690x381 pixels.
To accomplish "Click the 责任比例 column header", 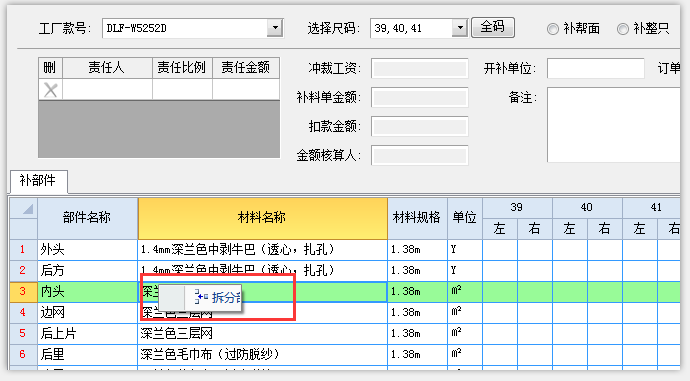I will 182,68.
